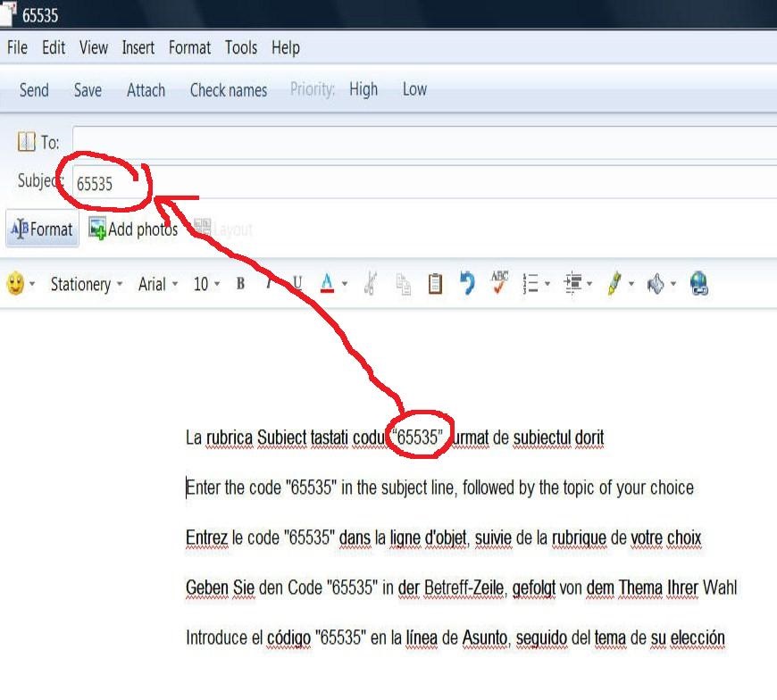
Task: Set priority to High
Action: point(363,89)
